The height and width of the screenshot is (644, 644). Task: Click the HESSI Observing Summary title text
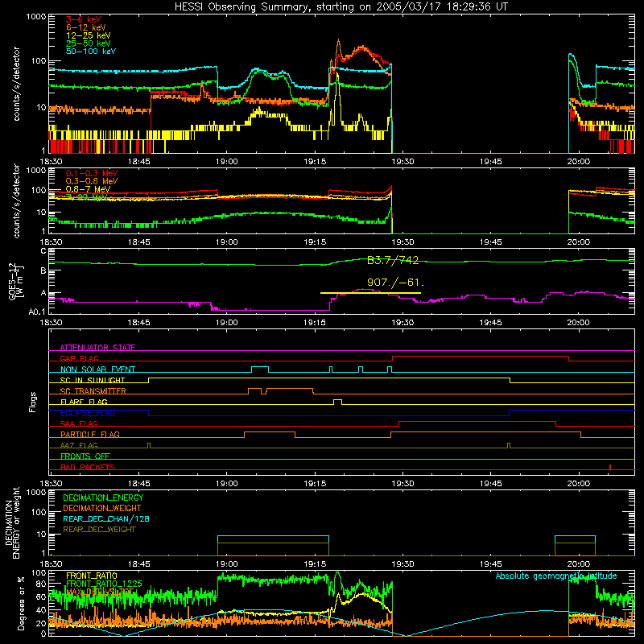[341, 7]
